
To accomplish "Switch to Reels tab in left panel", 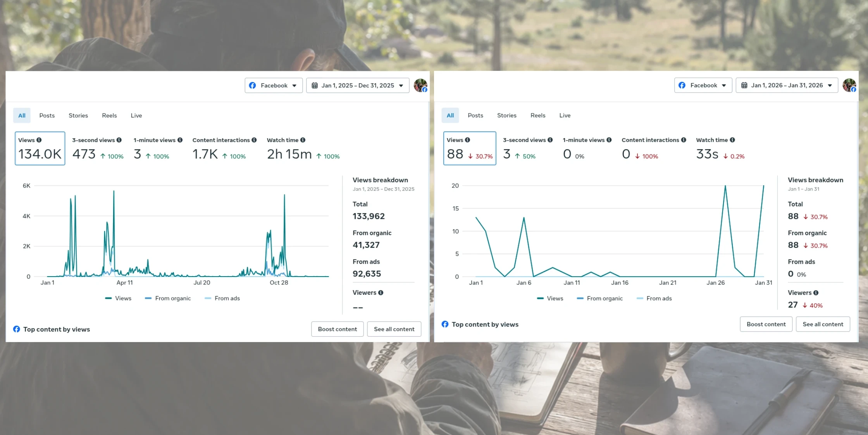I will pos(109,115).
